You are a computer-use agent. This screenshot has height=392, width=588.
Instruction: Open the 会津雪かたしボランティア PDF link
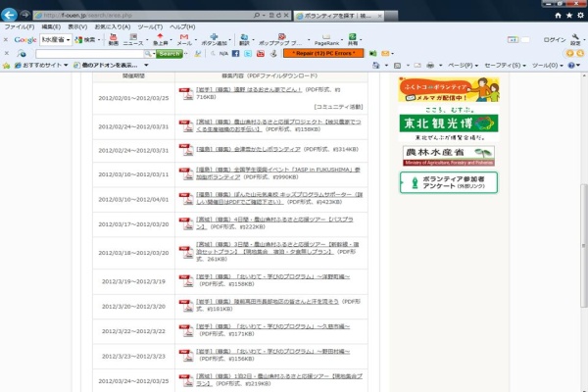pos(248,149)
